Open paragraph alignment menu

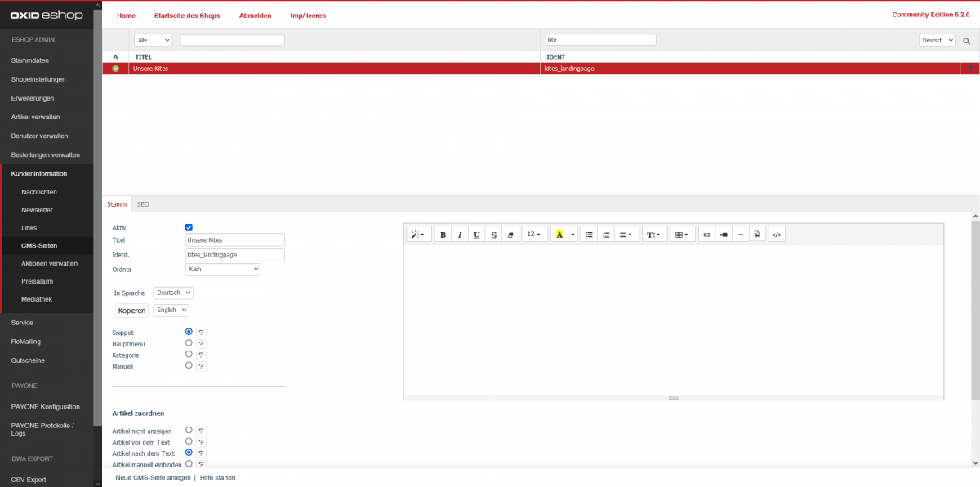pos(626,235)
